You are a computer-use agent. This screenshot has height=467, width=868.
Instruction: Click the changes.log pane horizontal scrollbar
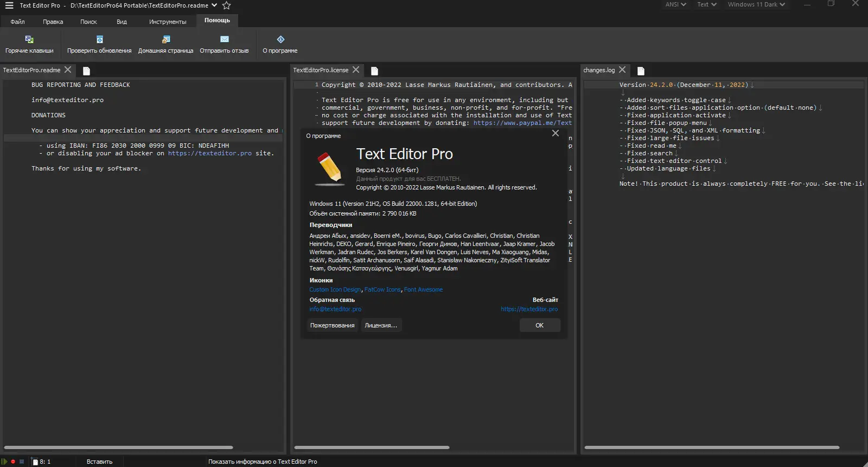pos(712,447)
